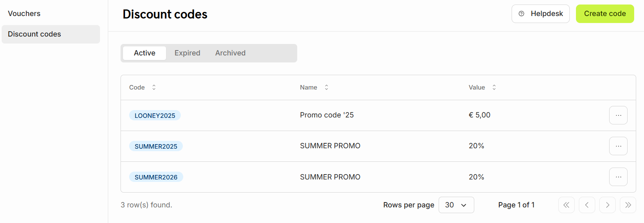Image resolution: width=644 pixels, height=223 pixels.
Task: Go to next page arrow
Action: tap(607, 205)
